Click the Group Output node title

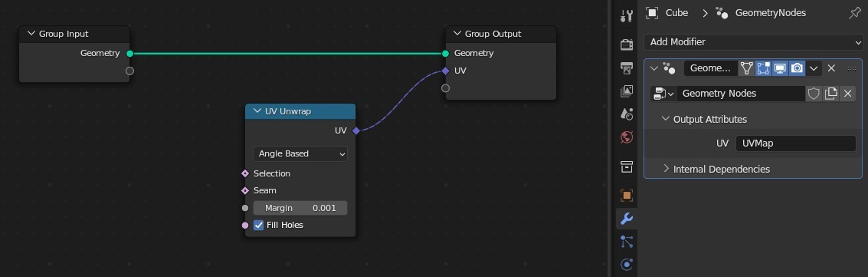click(x=493, y=34)
